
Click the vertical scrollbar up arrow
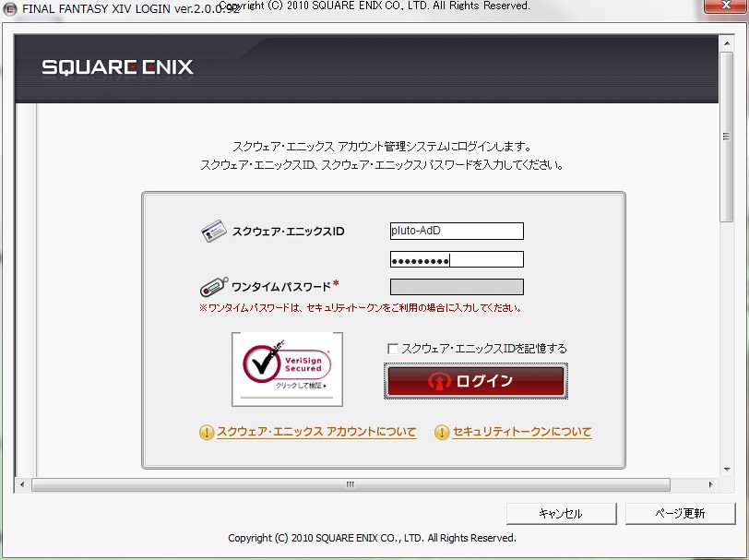coord(727,43)
